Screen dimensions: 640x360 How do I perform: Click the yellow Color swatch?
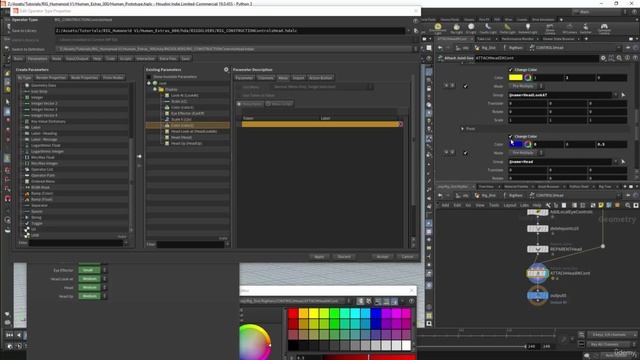[x=516, y=77]
